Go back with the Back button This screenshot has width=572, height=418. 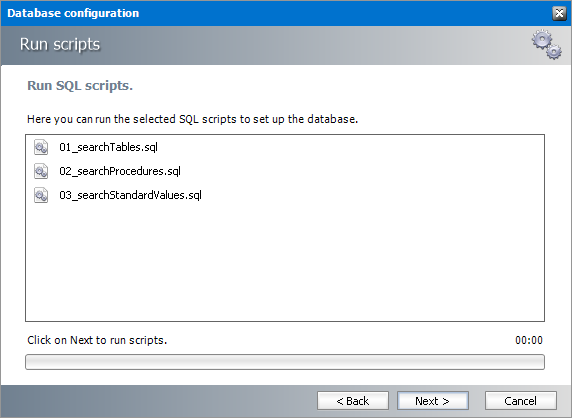tap(353, 401)
